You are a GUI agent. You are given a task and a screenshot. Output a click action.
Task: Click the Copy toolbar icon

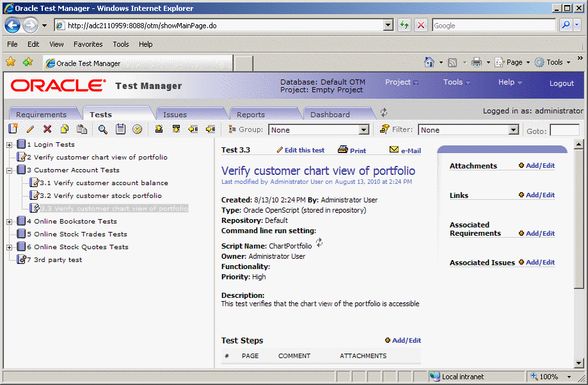[x=65, y=129]
